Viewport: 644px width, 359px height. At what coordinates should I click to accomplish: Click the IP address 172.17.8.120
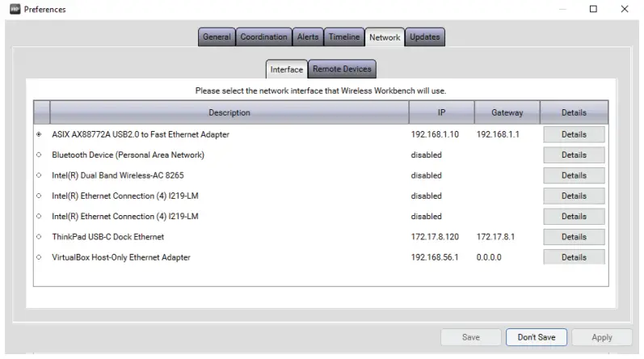click(x=435, y=237)
